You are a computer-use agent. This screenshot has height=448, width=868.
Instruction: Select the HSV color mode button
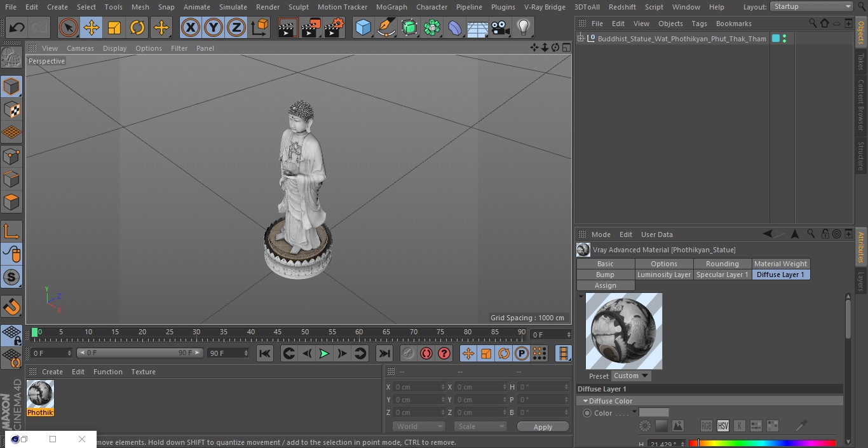pyautogui.click(x=723, y=426)
